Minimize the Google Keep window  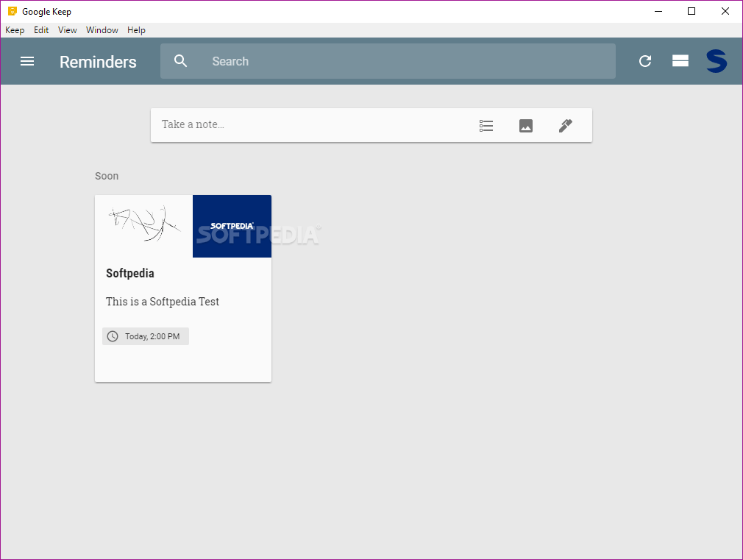[x=658, y=11]
